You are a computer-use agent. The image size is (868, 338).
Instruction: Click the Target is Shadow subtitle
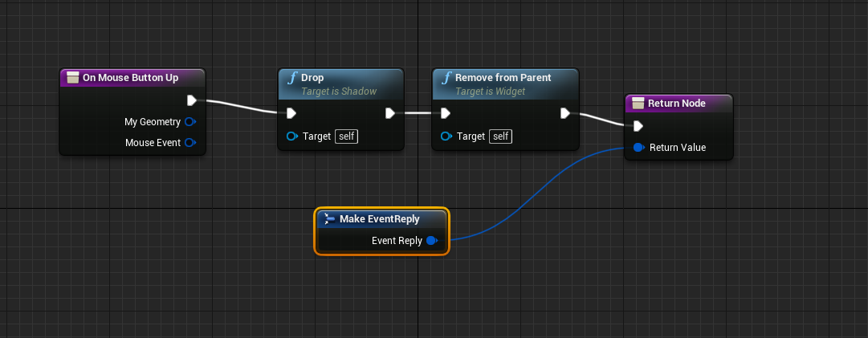tap(339, 92)
